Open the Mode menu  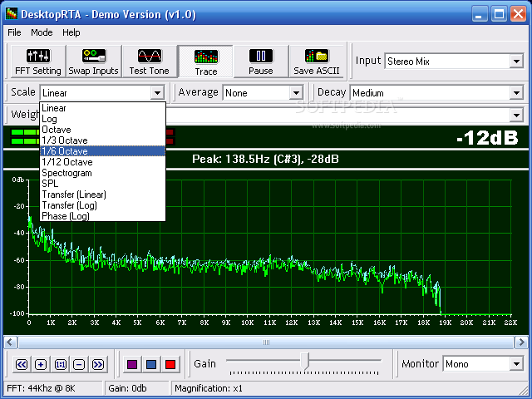pos(42,32)
